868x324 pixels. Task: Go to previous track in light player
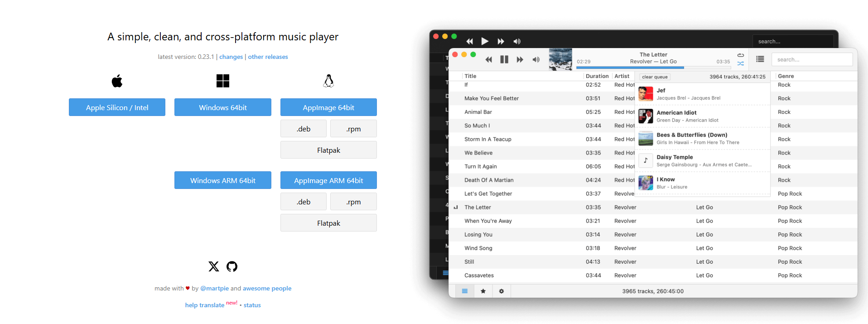(x=488, y=60)
